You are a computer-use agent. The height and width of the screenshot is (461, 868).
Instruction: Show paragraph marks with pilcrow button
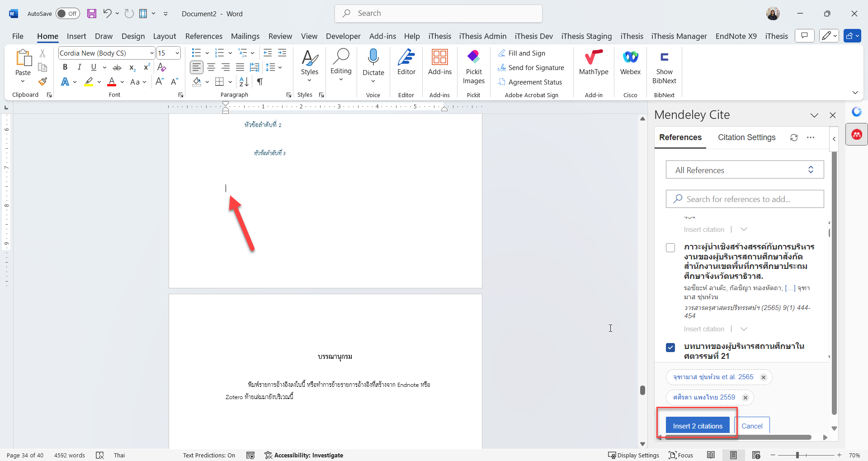click(260, 82)
